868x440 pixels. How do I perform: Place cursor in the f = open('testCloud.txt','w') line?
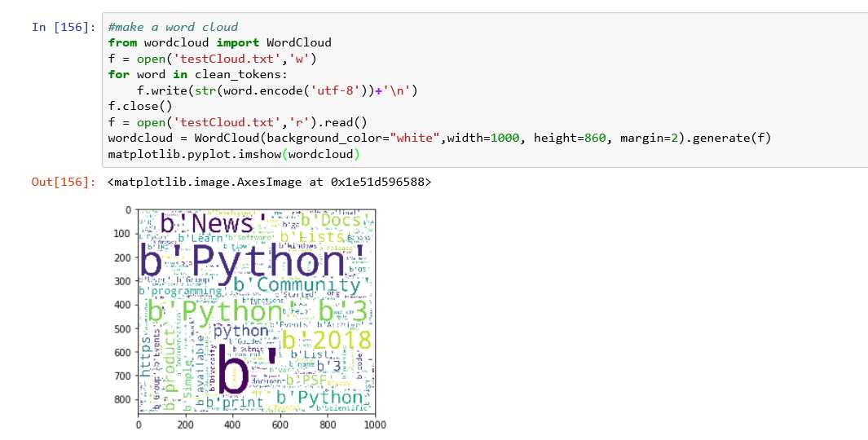213,59
